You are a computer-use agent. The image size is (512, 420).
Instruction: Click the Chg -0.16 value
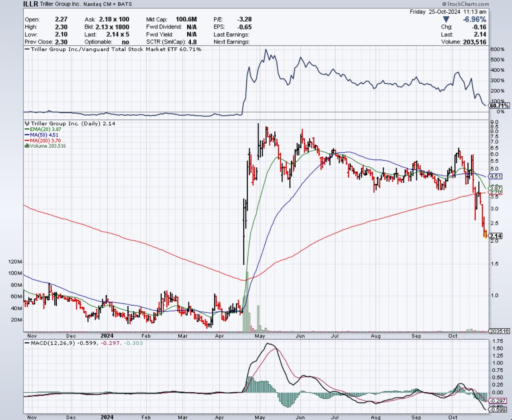point(480,27)
